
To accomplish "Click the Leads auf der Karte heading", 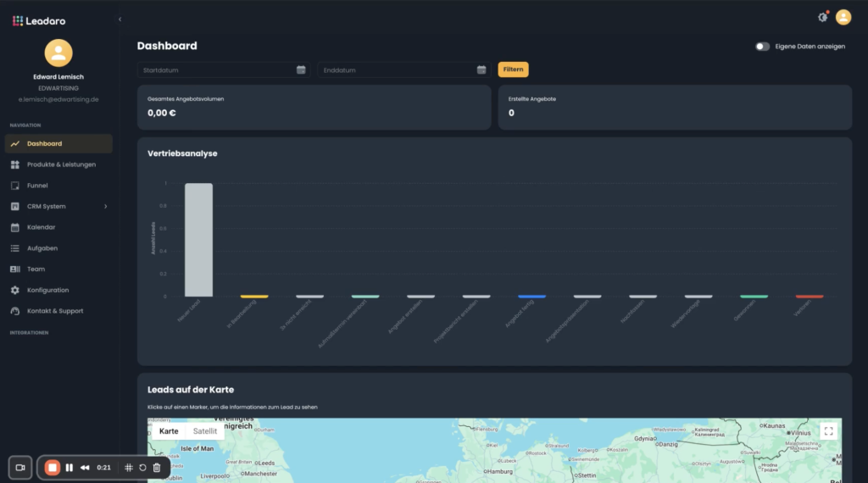I will (191, 390).
